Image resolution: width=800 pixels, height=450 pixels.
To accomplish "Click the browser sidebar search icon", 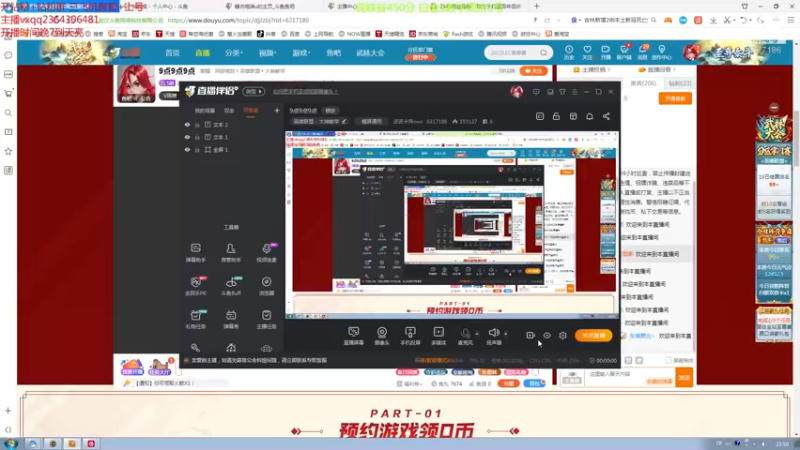I will click(x=8, y=113).
